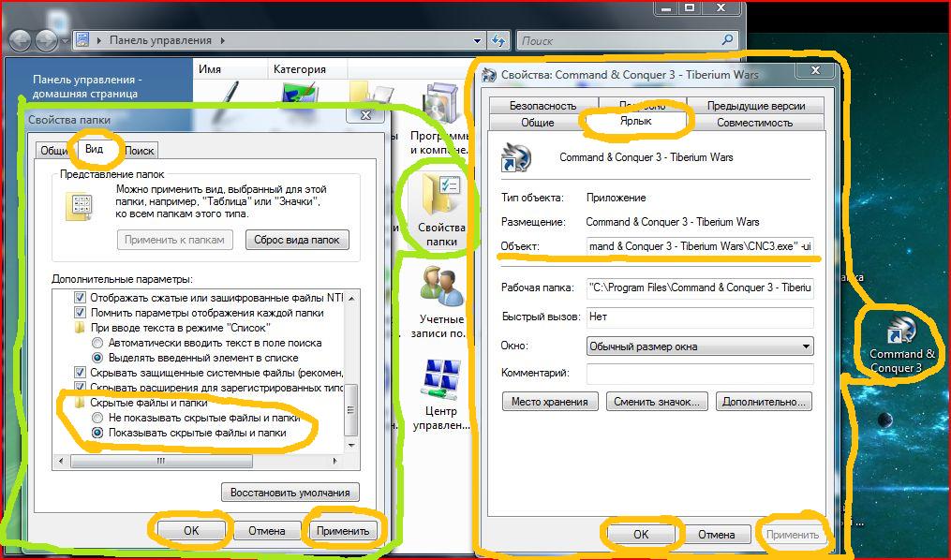Click the Рабочая папка input field
This screenshot has width=951, height=560.
[700, 287]
